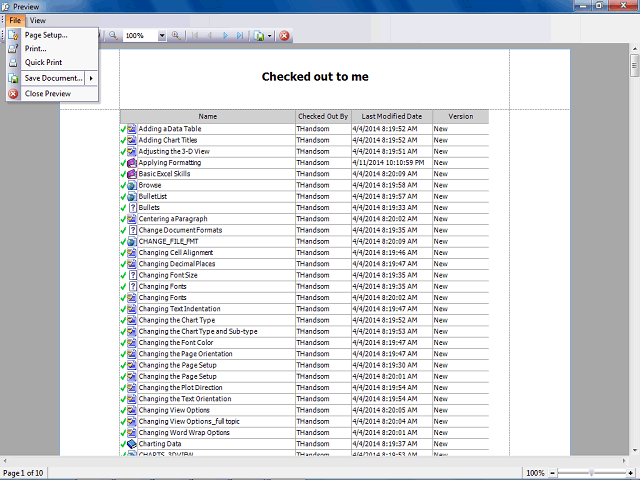
Task: Click 'Changing the Chart Type and Sub-type'
Action: pyautogui.click(x=198, y=331)
